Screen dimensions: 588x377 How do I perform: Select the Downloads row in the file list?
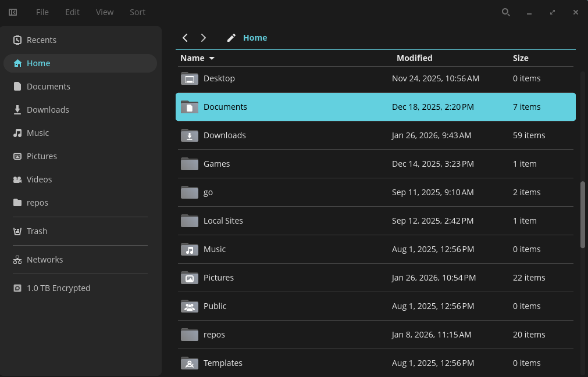click(x=224, y=135)
